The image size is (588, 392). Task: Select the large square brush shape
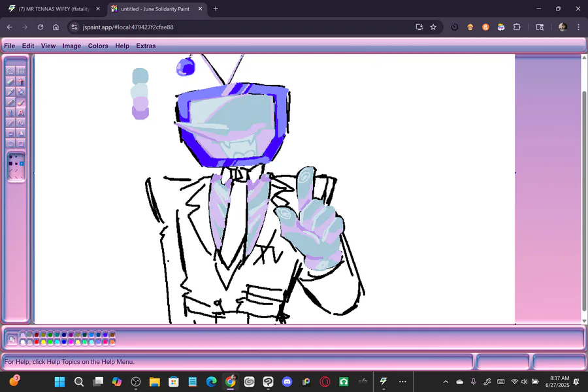[10, 163]
